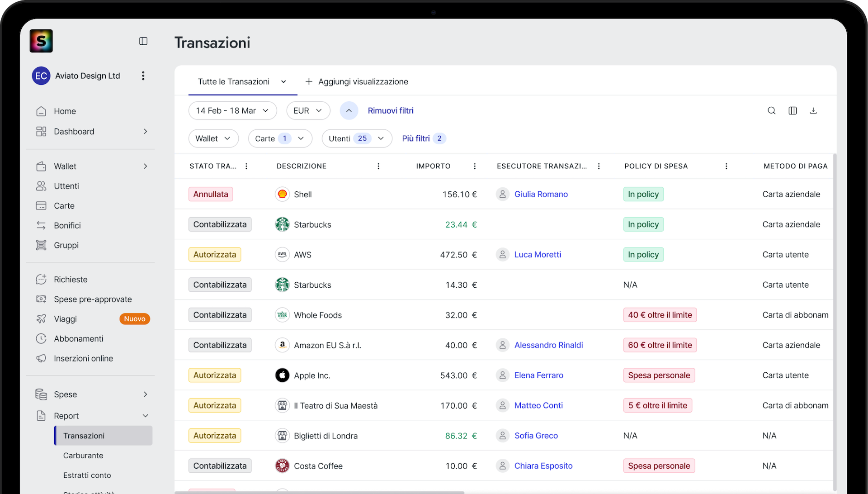
Task: Open Stato Transazione column options menu
Action: tap(246, 166)
